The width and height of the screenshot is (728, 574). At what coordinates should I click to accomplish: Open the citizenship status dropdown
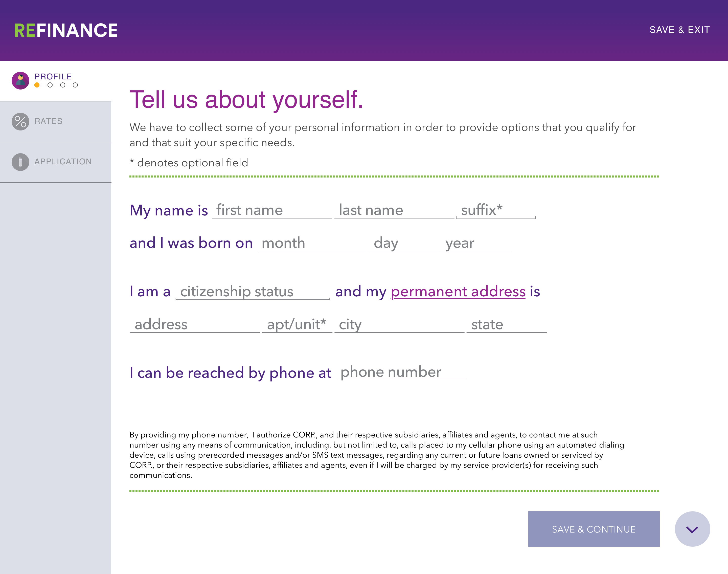tap(253, 291)
